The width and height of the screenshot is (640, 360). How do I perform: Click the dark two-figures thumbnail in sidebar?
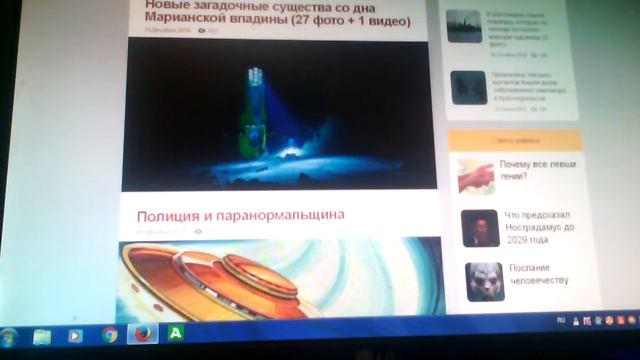469,88
